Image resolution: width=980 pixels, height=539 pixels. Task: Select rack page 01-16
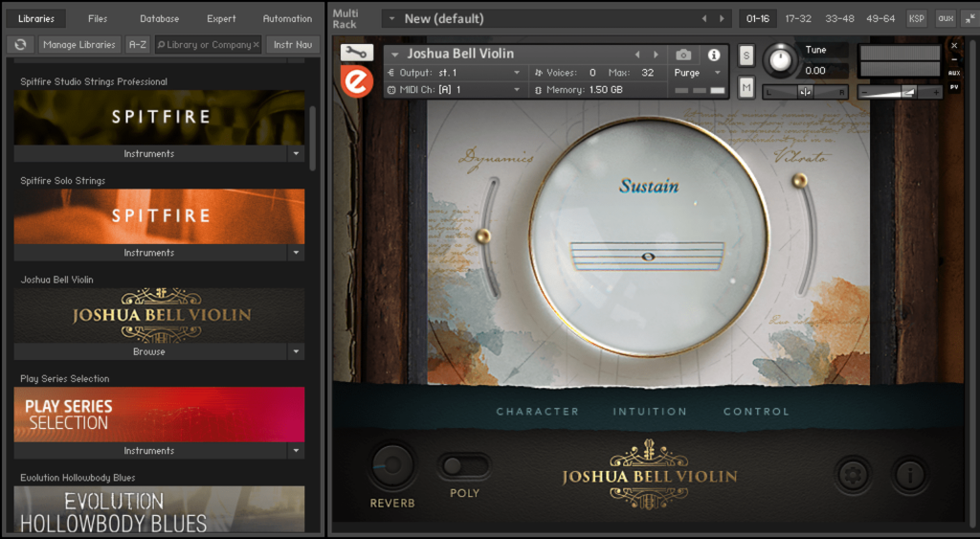pos(758,19)
